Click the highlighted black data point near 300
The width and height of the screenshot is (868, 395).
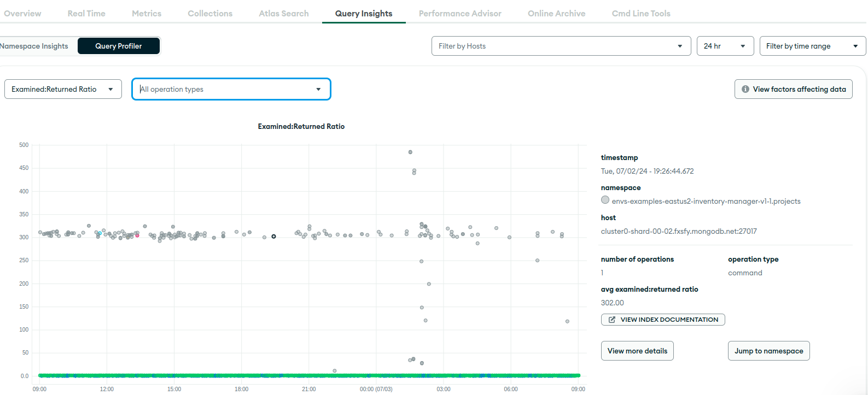[273, 237]
